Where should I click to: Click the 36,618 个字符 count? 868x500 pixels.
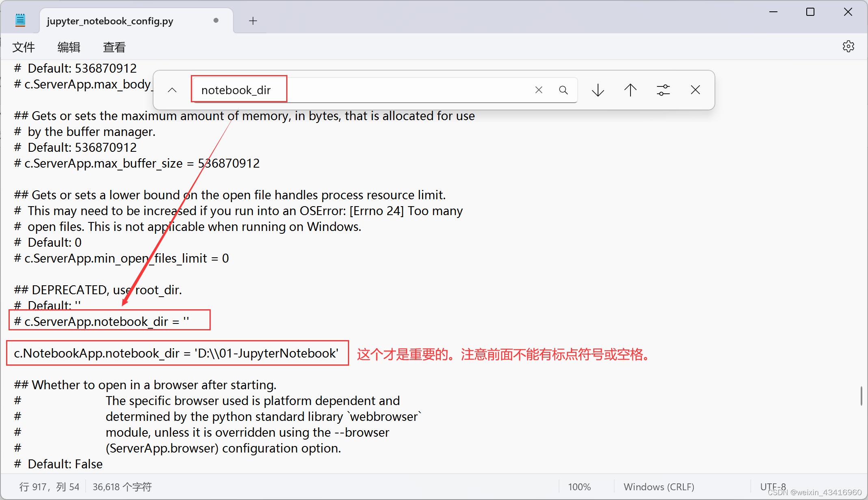tap(122, 487)
